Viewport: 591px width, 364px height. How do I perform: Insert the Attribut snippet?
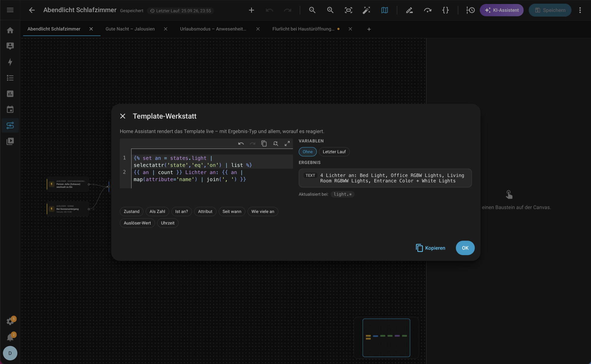[205, 211]
